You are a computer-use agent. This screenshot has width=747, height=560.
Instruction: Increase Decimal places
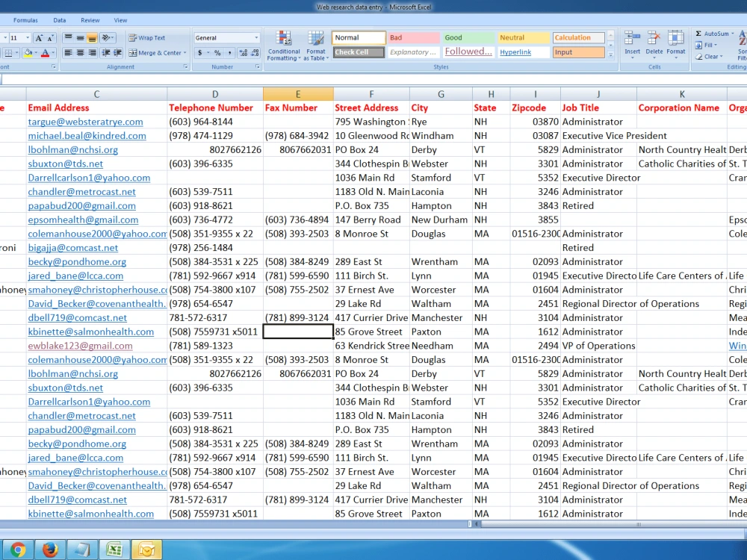(x=244, y=53)
